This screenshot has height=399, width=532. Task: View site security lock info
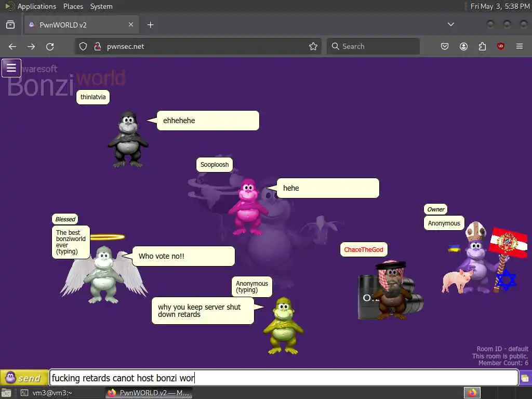[97, 46]
